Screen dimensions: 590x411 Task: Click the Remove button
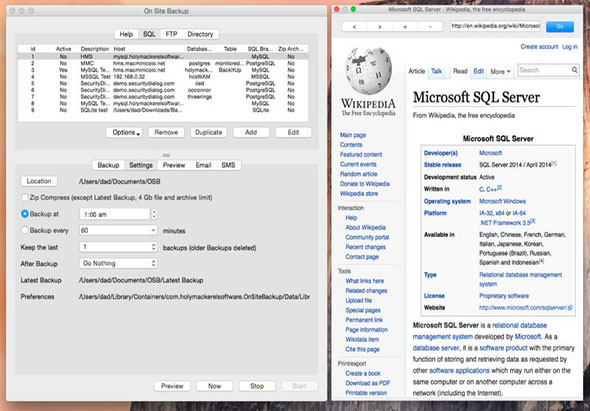(x=166, y=132)
